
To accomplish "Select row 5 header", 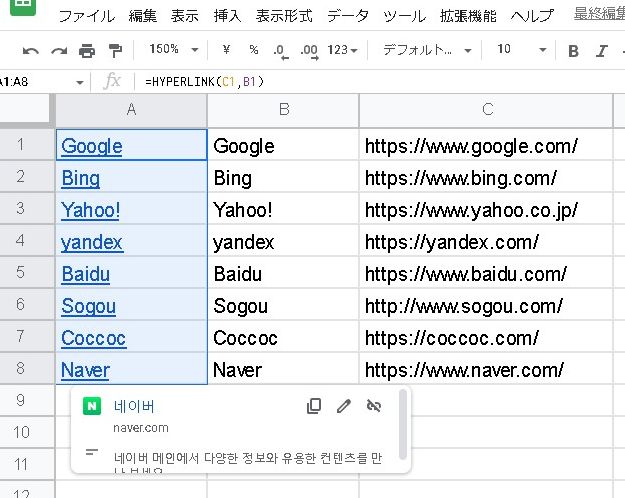I will [27, 272].
